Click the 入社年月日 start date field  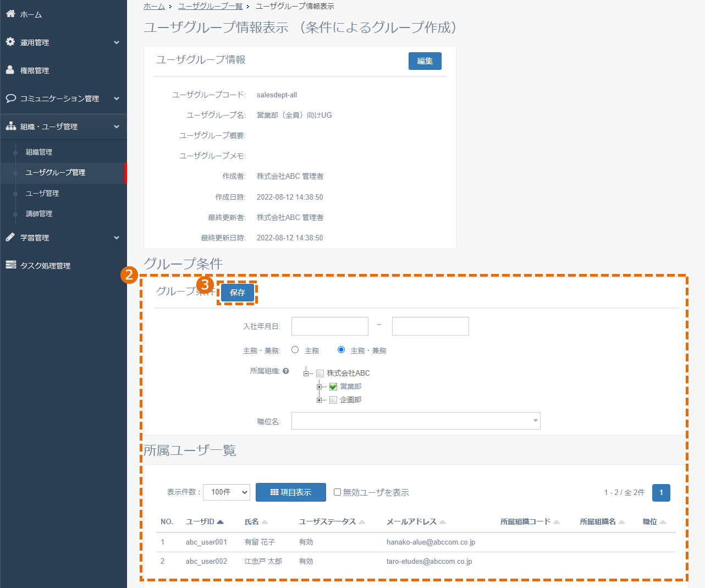(x=330, y=326)
